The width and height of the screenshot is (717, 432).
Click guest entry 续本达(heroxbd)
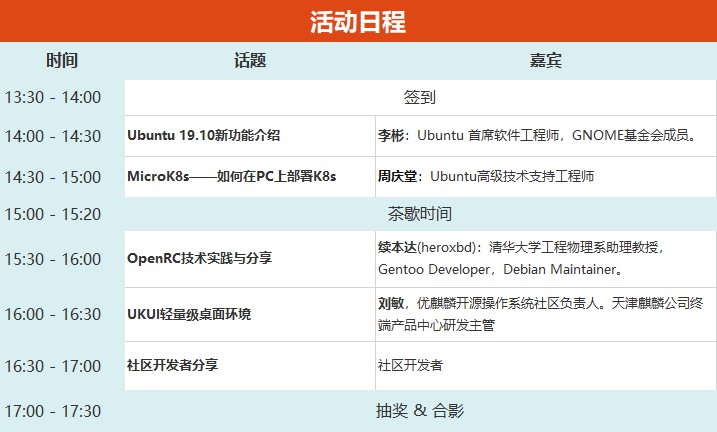521,258
